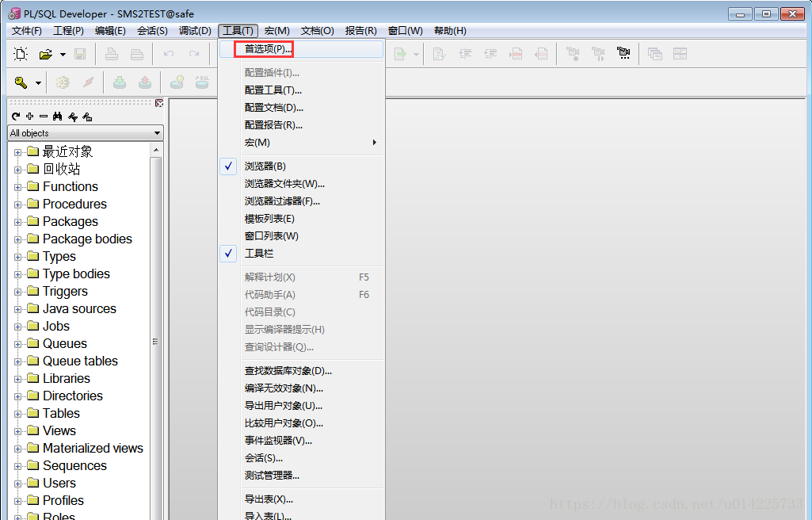The image size is (812, 520).
Task: Click the Uncomment selection toolbar icon
Action: 541,54
